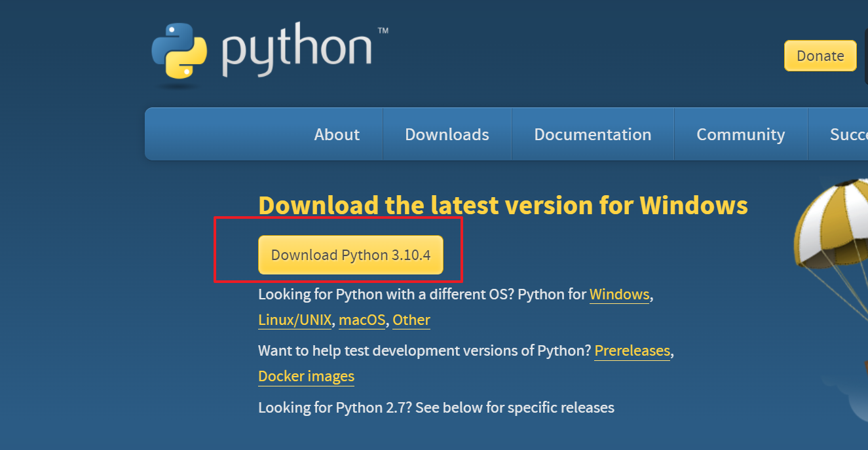The image size is (868, 450).
Task: Open the About menu
Action: pyautogui.click(x=337, y=134)
